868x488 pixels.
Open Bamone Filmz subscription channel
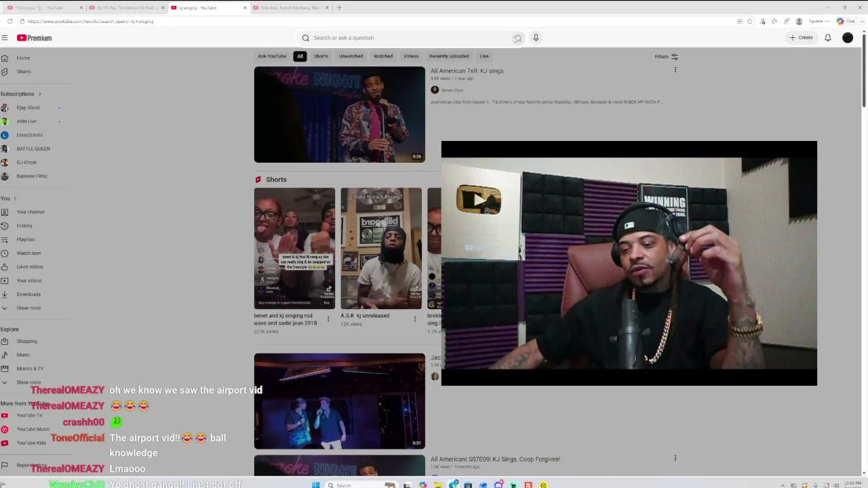[x=32, y=176]
